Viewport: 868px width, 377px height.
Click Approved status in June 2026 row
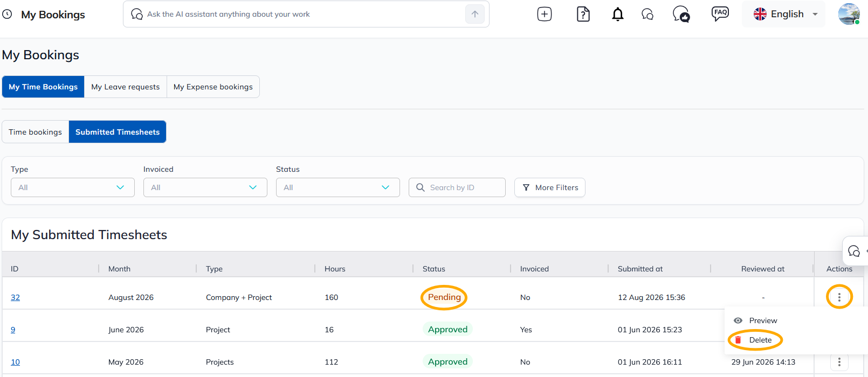(x=447, y=330)
